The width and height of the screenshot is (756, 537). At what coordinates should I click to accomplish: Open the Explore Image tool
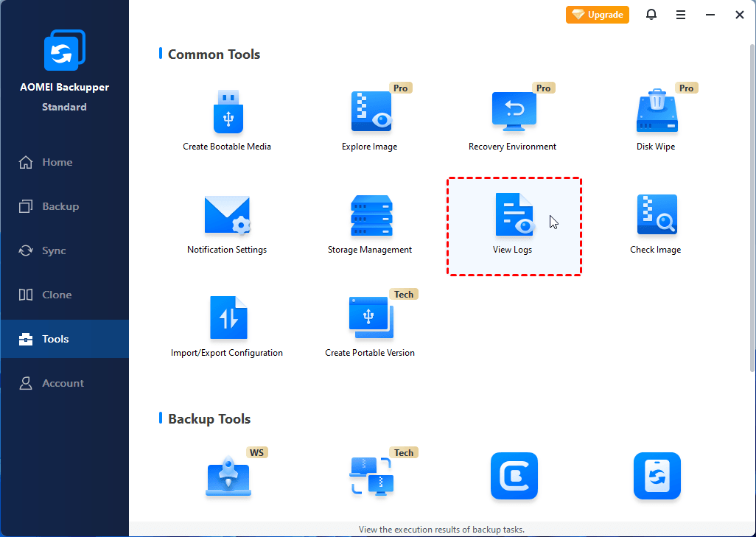click(x=370, y=121)
